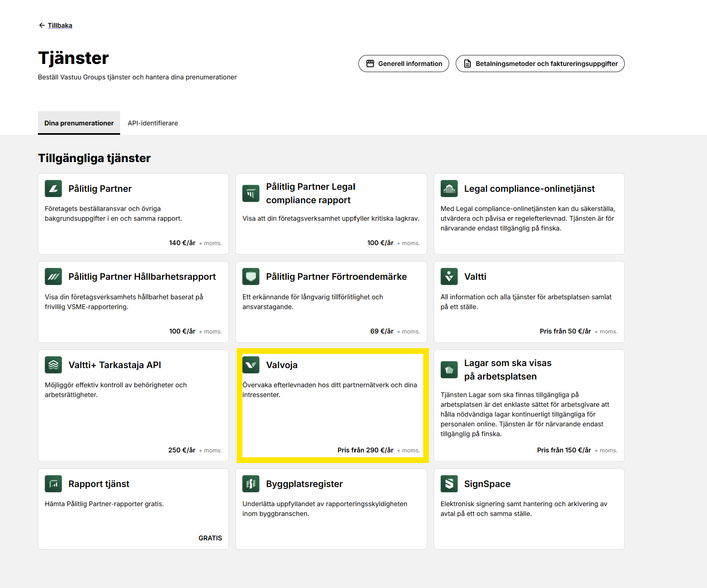
Task: Click the Tjänster page heading
Action: coord(74,58)
